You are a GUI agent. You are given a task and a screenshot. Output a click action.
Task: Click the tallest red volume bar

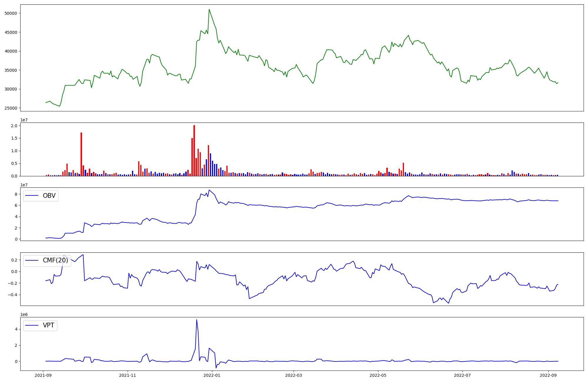click(x=194, y=150)
